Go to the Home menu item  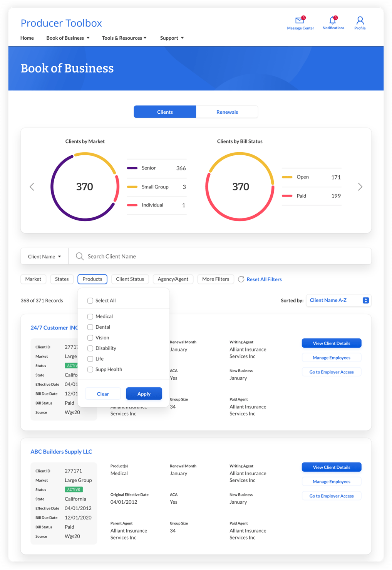tap(27, 38)
